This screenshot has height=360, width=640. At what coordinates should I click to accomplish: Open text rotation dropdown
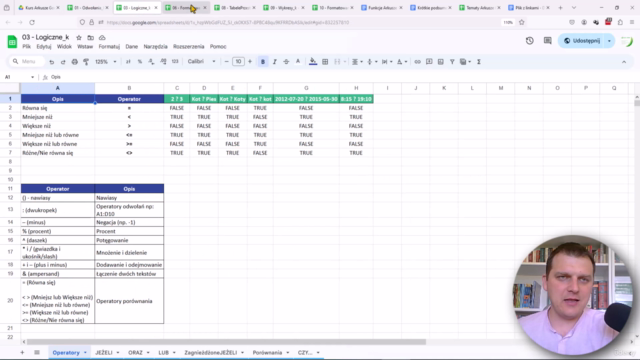[402, 62]
